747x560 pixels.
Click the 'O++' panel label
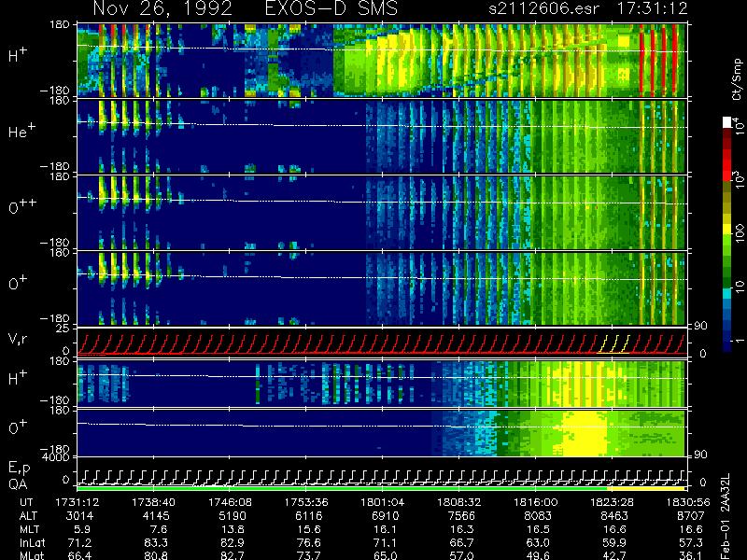click(x=23, y=205)
